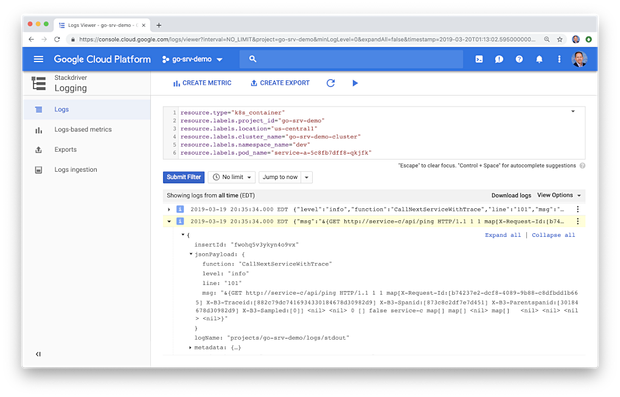620x397 pixels.
Task: Expand the first log entry row
Action: pyautogui.click(x=169, y=209)
